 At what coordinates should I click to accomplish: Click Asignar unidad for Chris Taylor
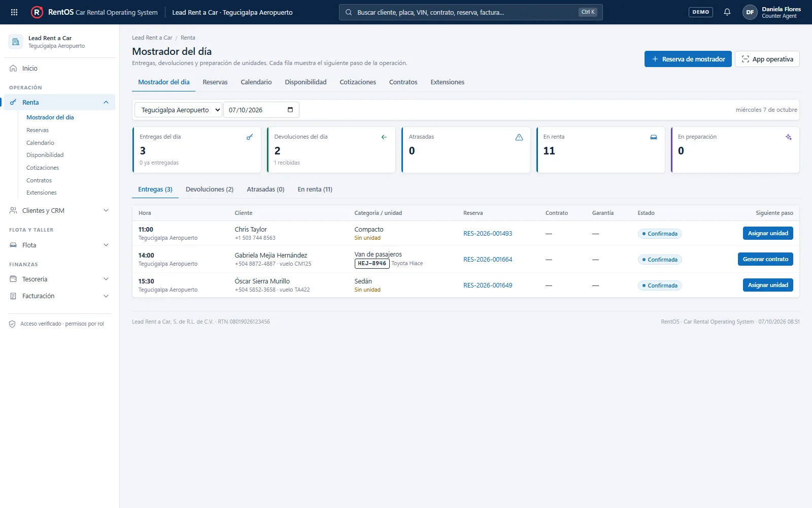click(x=768, y=233)
